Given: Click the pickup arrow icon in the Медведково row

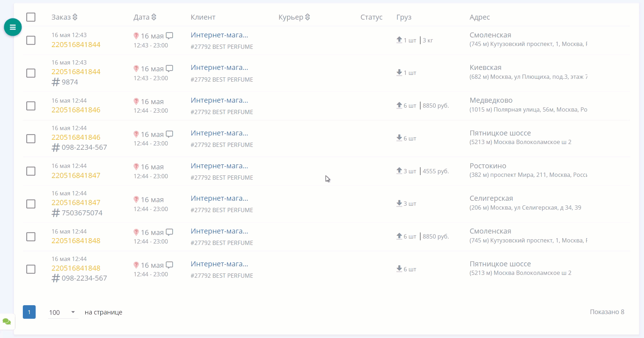Looking at the screenshot, I should pyautogui.click(x=399, y=105).
